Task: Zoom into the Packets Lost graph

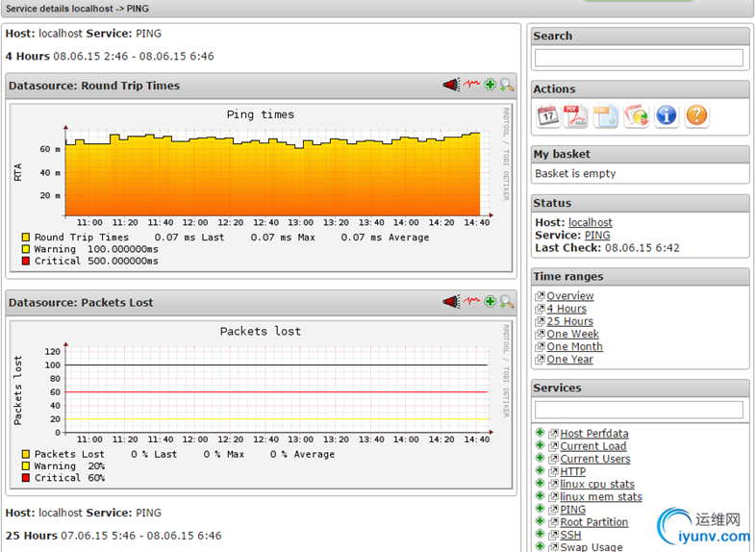Action: (506, 302)
